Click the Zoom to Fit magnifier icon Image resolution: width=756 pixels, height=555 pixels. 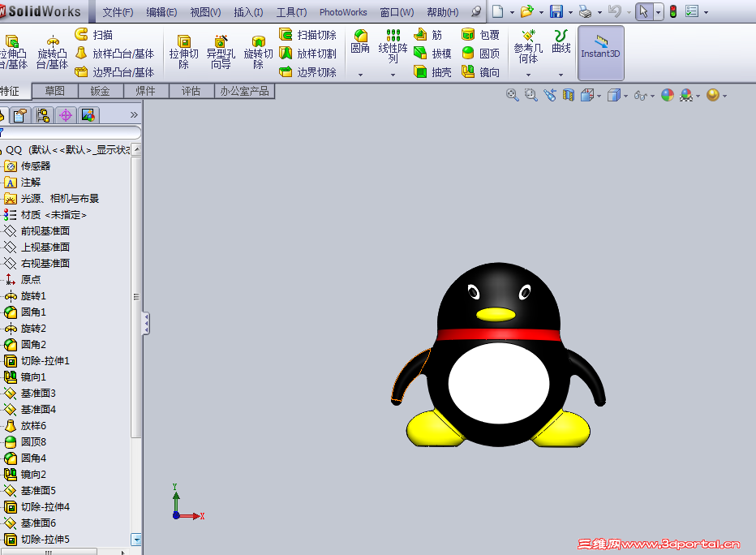pos(512,95)
